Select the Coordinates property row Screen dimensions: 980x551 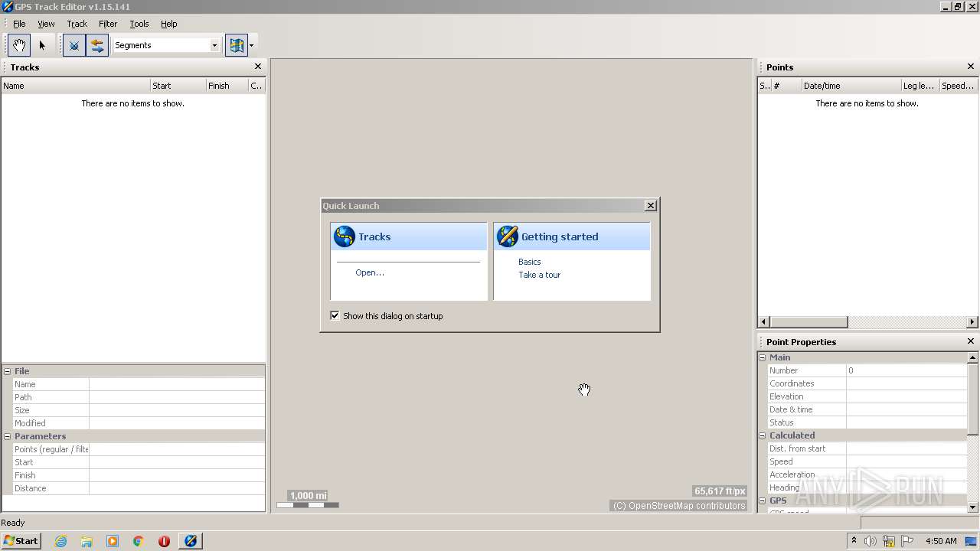(867, 383)
